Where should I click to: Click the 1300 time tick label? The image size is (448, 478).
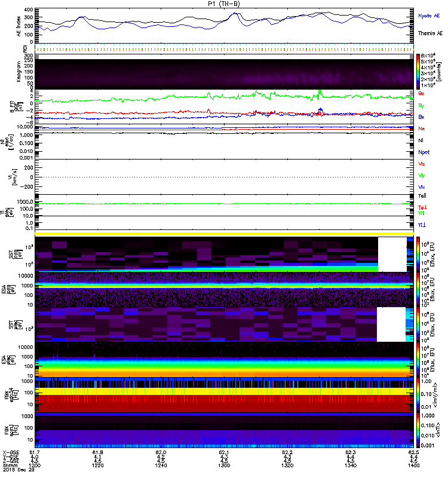tap(224, 465)
